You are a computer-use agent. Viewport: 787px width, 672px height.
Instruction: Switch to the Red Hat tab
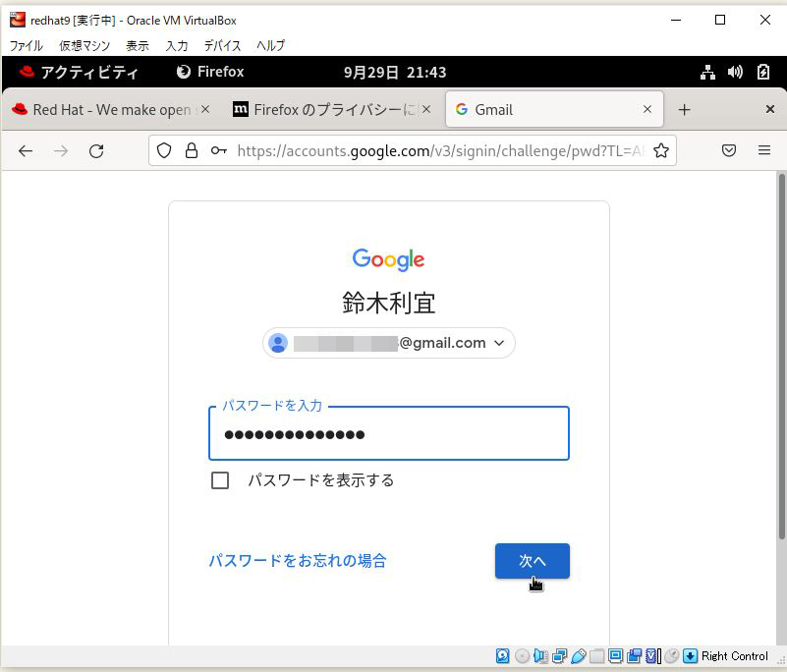click(x=111, y=110)
